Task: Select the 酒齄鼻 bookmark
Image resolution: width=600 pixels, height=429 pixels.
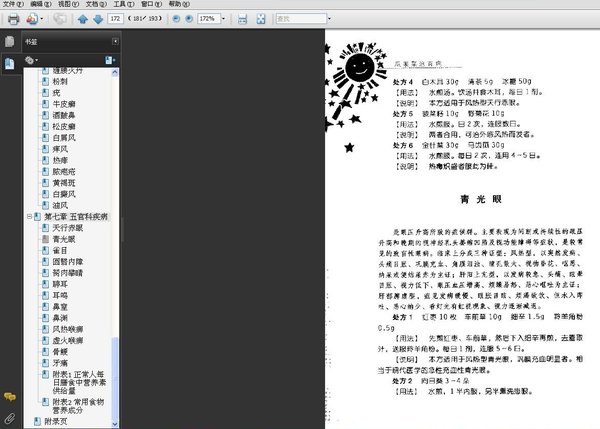Action: point(64,115)
